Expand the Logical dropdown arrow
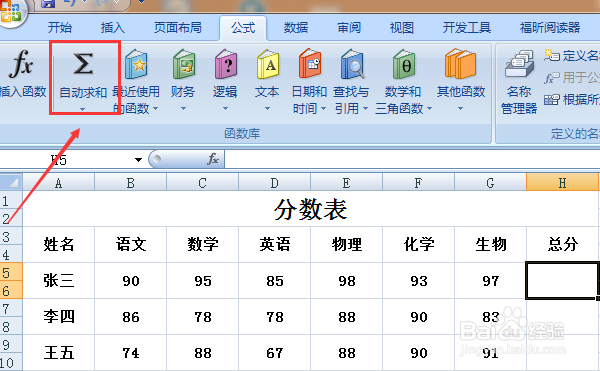The image size is (600, 371). click(x=225, y=109)
